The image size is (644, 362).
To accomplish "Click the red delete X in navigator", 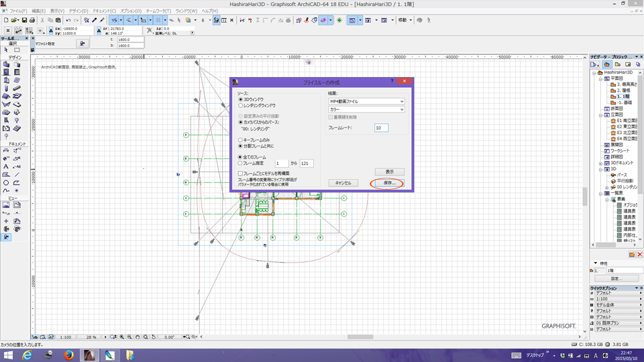I will pos(639,255).
